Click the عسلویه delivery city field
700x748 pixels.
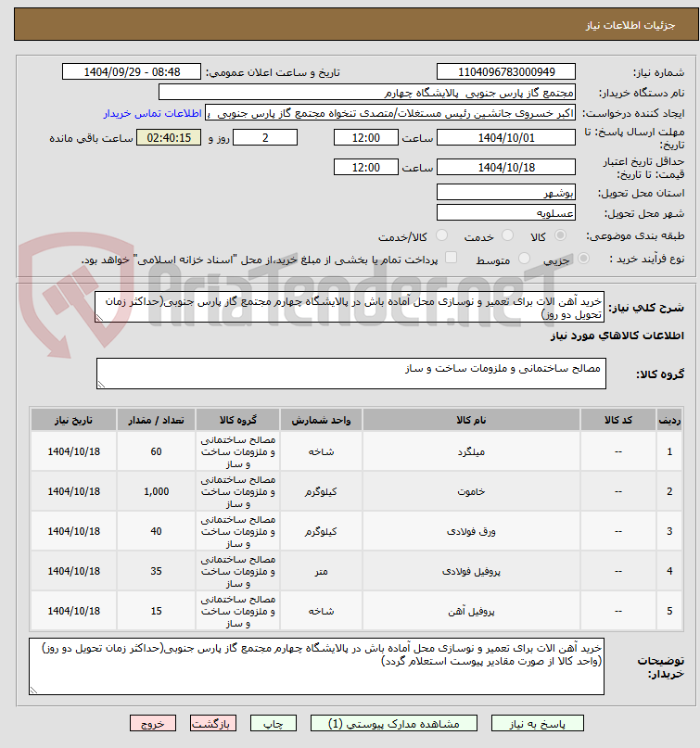pos(506,213)
